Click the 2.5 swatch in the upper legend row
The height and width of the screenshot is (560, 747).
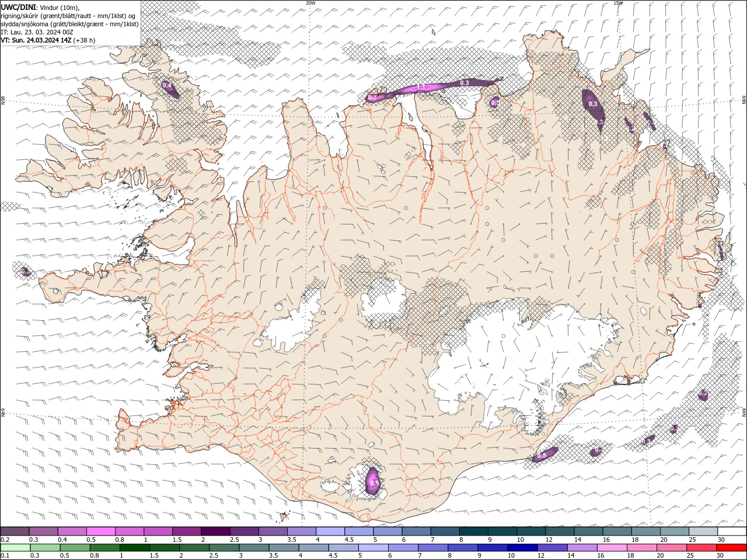tap(243, 531)
